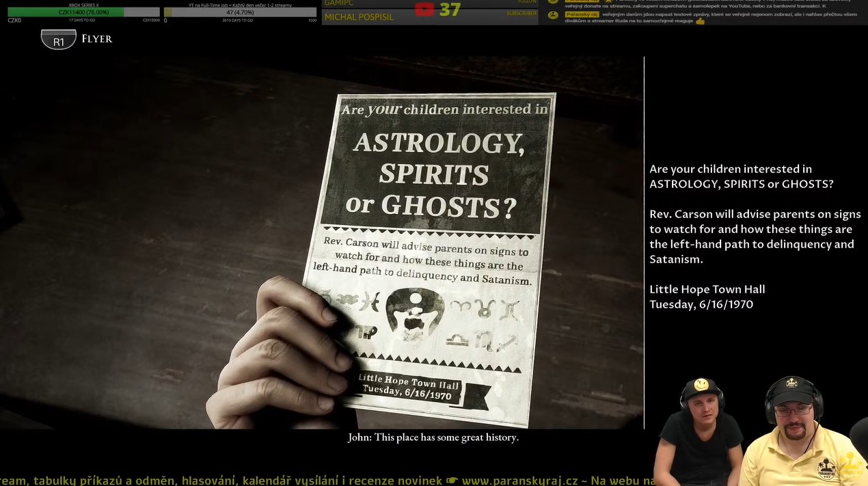The height and width of the screenshot is (486, 868).
Task: Click the emoji face beside the chat message
Action: click(x=554, y=15)
